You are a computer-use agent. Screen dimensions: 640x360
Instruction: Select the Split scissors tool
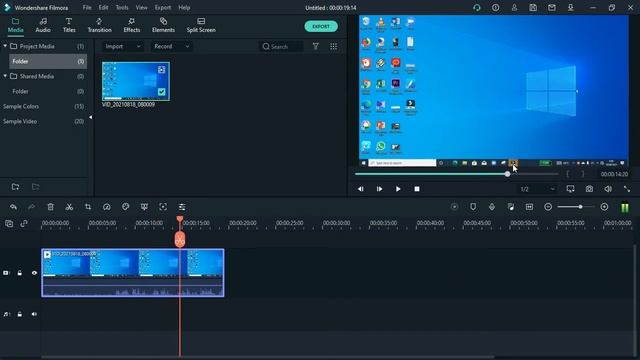(69, 207)
